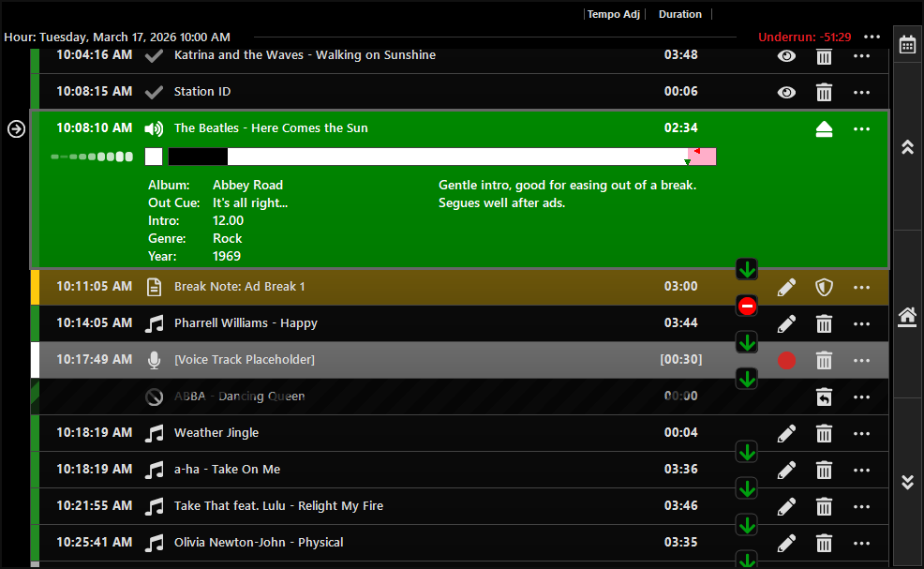Toggle the red stop segue before Pharrell Williams
Viewport: 924px width, 569px height.
coord(747,306)
